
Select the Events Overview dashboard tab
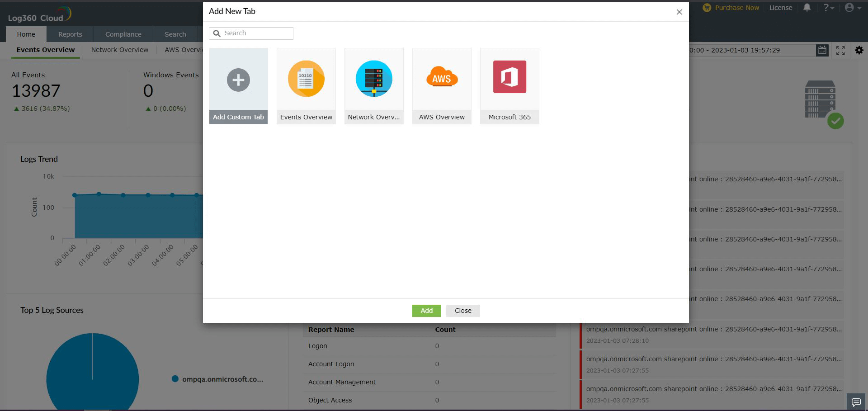pyautogui.click(x=46, y=50)
